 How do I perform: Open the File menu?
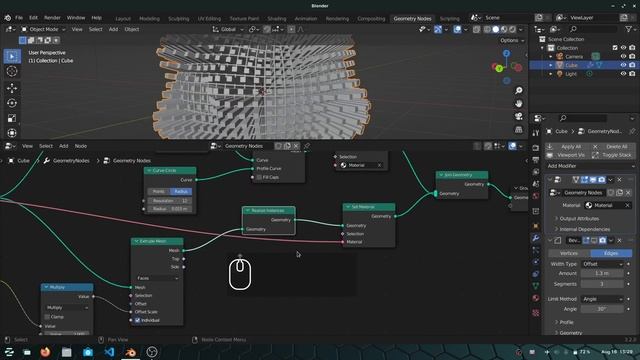point(19,18)
